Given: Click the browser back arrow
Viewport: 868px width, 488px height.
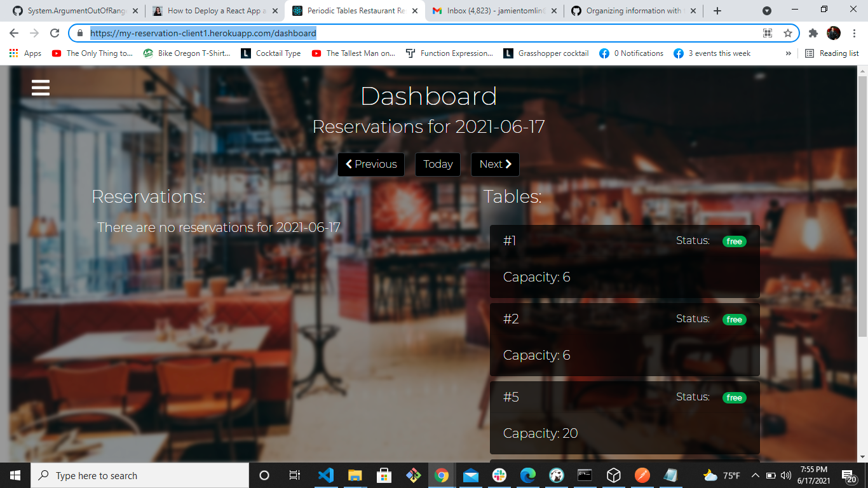Looking at the screenshot, I should (x=14, y=33).
